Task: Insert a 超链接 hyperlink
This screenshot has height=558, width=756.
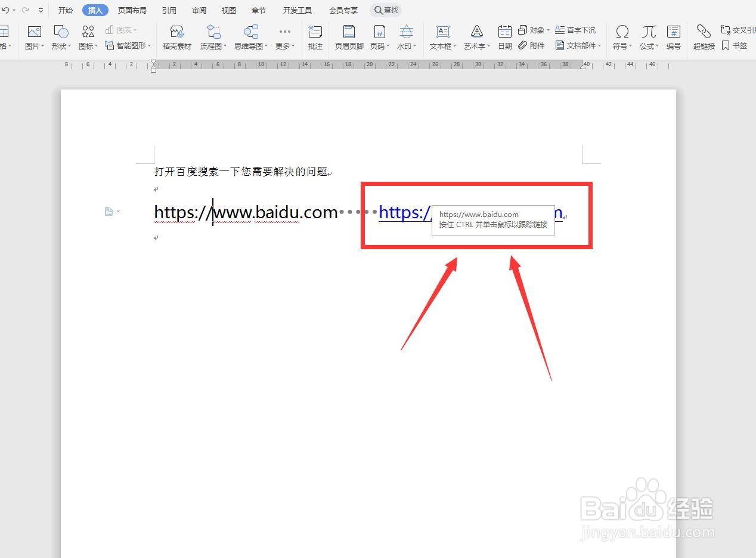Action: 704,38
